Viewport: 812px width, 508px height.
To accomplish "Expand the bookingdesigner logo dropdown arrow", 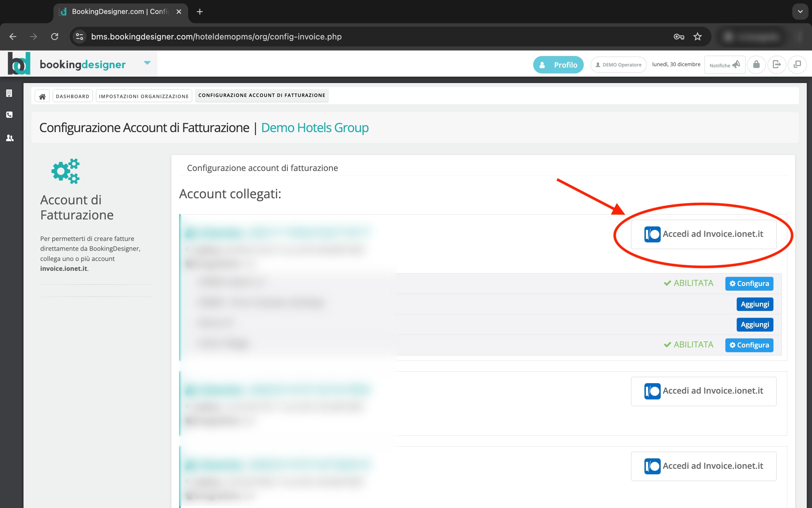I will click(147, 63).
